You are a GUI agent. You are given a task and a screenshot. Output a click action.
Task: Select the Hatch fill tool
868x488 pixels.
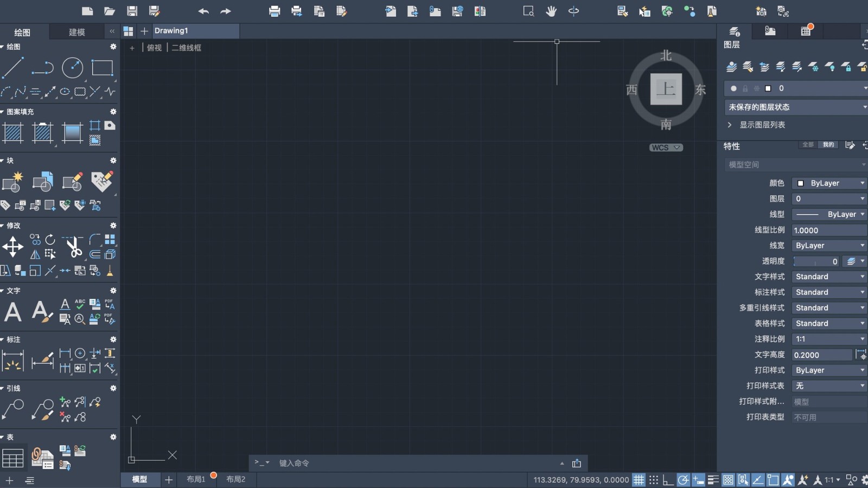(13, 133)
